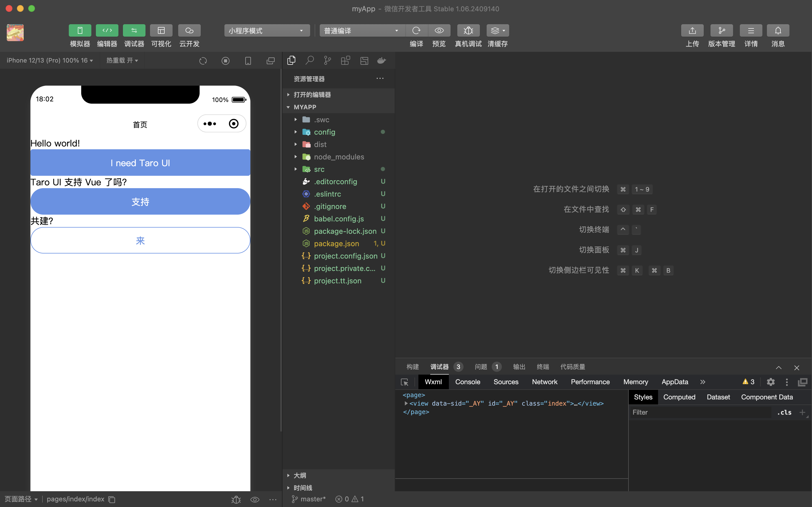Click the real device debug bug icon
The height and width of the screenshot is (507, 812).
(468, 30)
